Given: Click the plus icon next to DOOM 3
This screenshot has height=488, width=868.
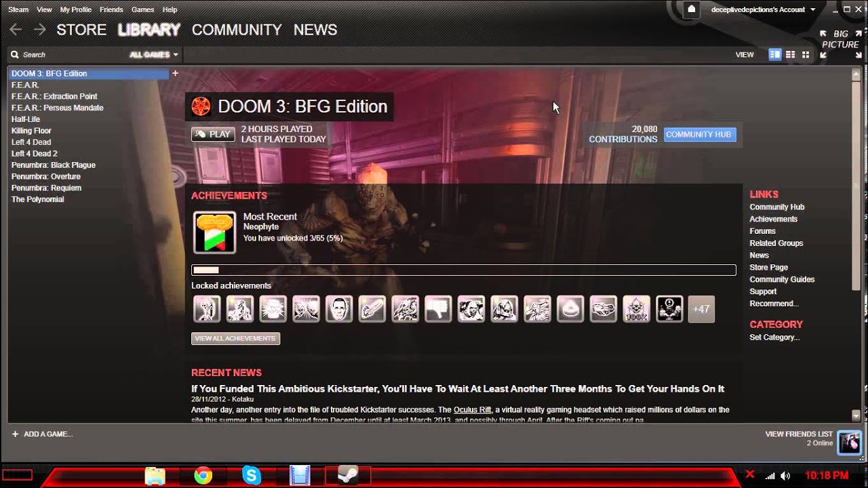Looking at the screenshot, I should (175, 73).
